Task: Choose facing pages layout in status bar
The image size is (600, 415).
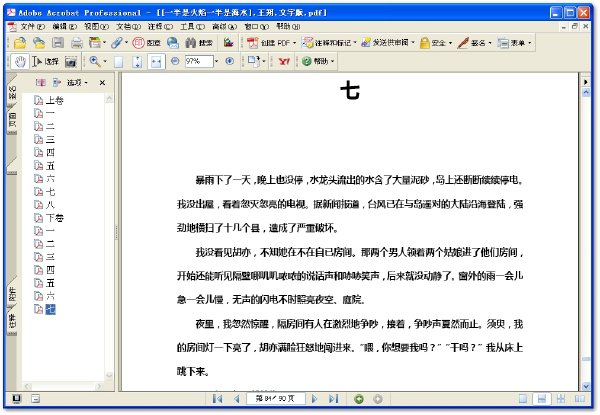Action: click(580, 399)
